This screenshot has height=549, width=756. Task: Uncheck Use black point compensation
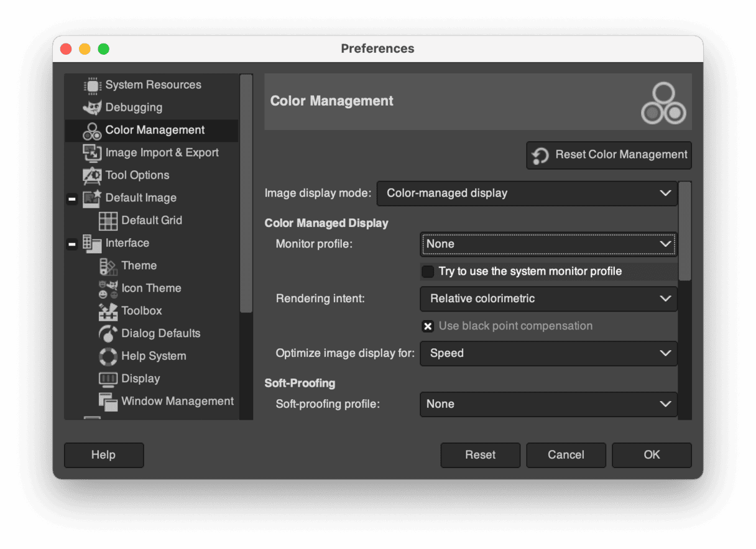tap(428, 326)
